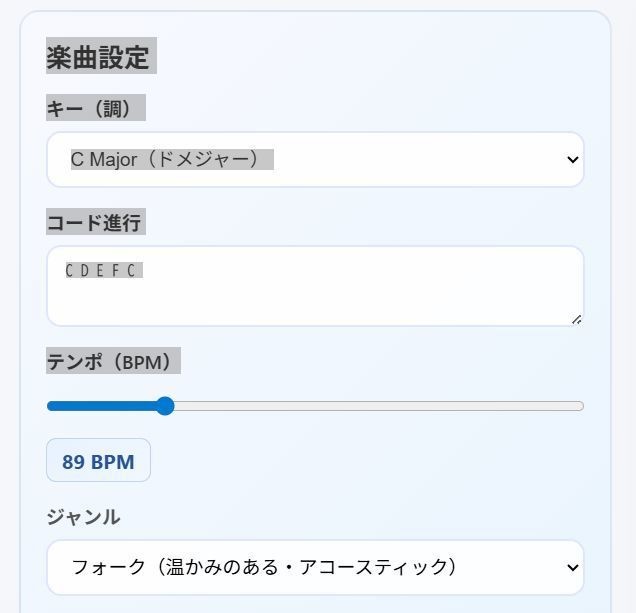
Task: Click the middle of the tempo slider track
Action: click(x=315, y=406)
